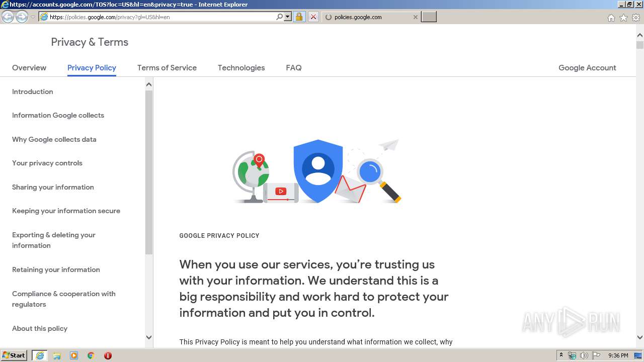The width and height of the screenshot is (644, 362).
Task: Click the 9:36 PM clock
Action: (x=618, y=355)
